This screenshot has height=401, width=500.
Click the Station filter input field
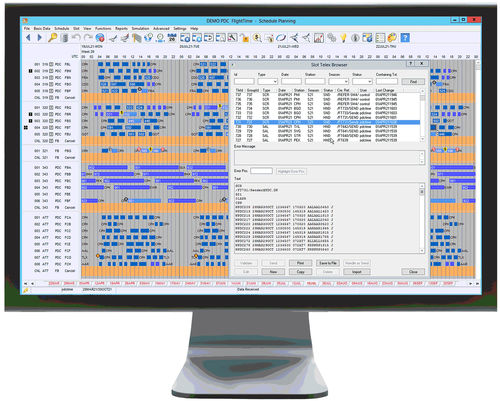point(315,81)
